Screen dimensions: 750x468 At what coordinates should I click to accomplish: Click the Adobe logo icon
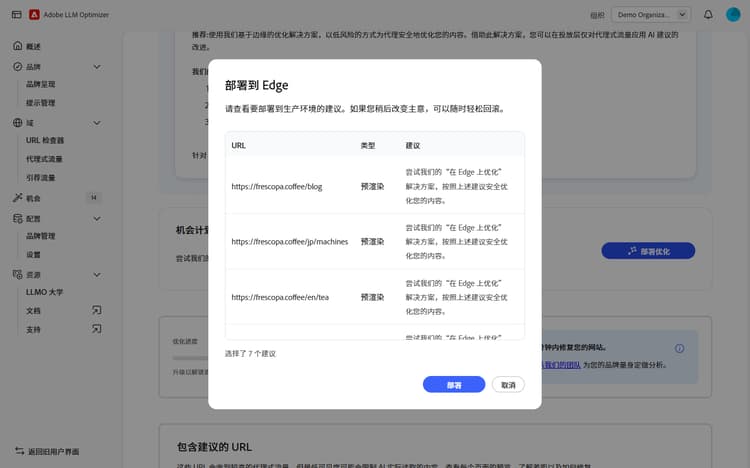coord(34,14)
